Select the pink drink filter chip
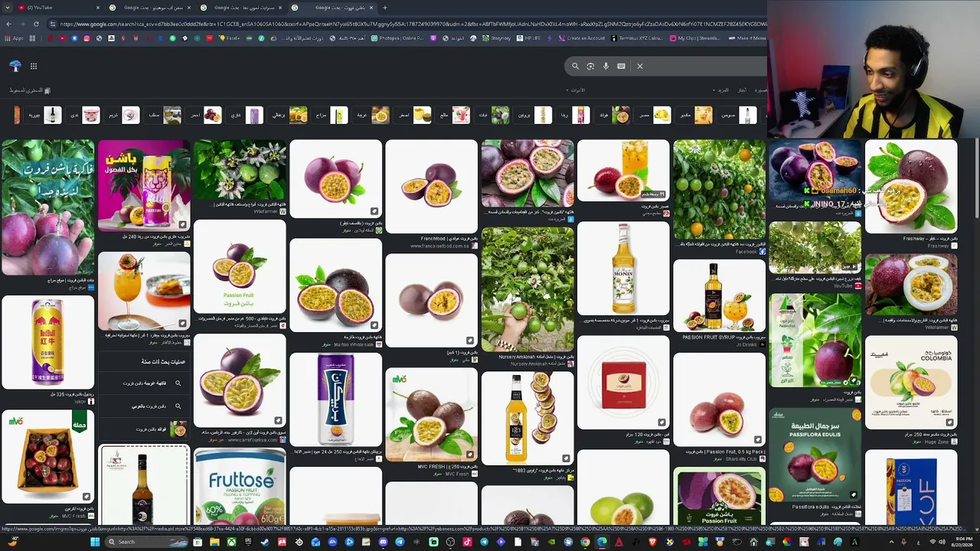Image resolution: width=980 pixels, height=551 pixels. tap(453, 115)
